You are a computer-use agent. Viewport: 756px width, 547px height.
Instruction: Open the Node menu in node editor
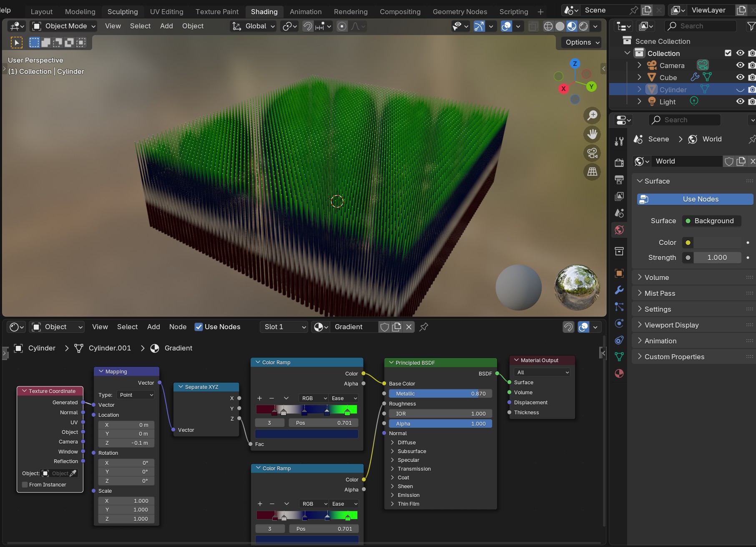click(x=178, y=327)
